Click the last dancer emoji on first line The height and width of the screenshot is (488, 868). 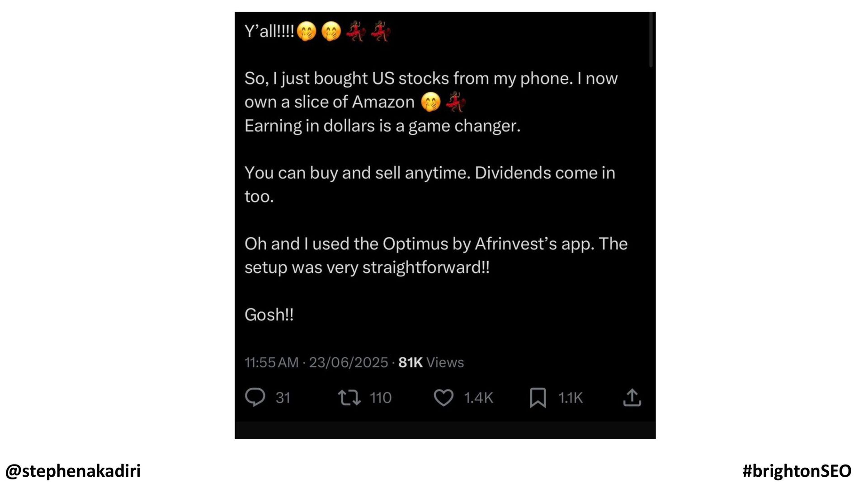pos(381,31)
